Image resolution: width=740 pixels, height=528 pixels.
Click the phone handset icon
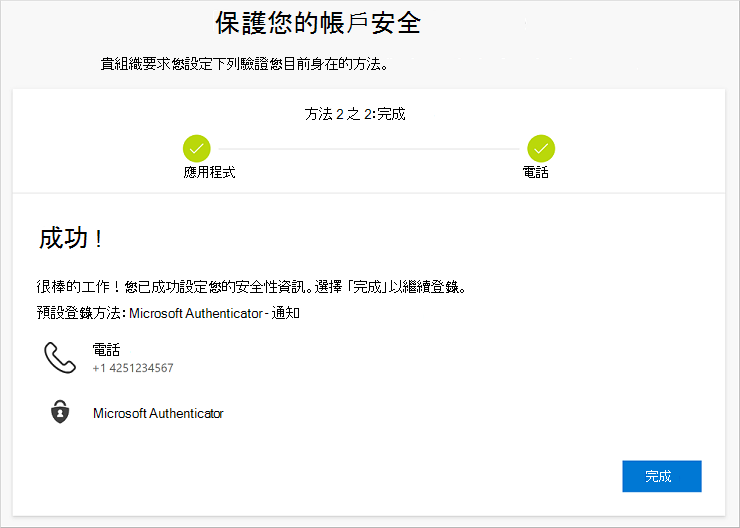click(60, 358)
